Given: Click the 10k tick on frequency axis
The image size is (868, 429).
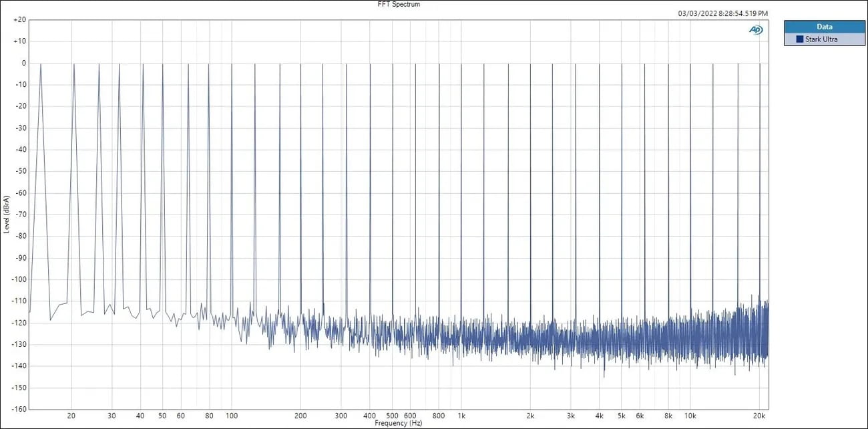Looking at the screenshot, I should coord(690,416).
